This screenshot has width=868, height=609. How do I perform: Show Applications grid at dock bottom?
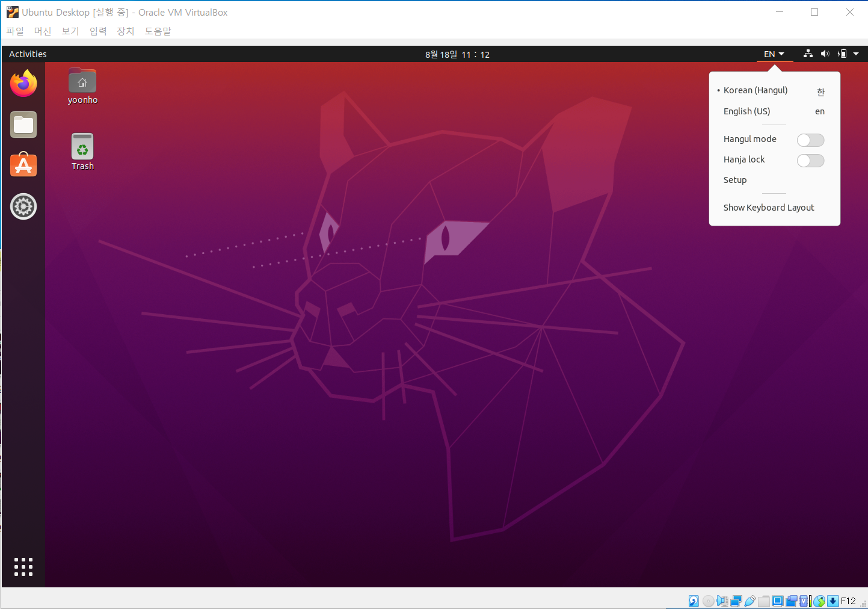23,567
